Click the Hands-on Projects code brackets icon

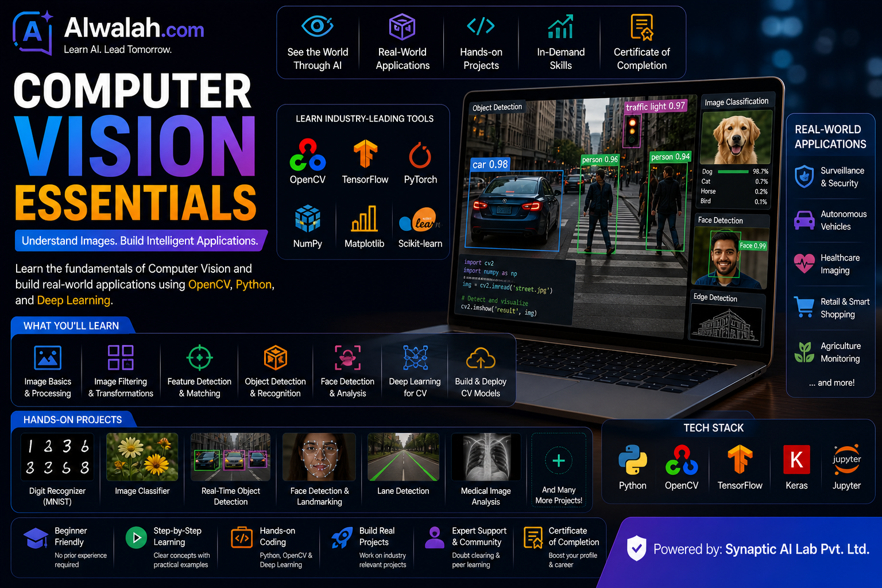(481, 26)
